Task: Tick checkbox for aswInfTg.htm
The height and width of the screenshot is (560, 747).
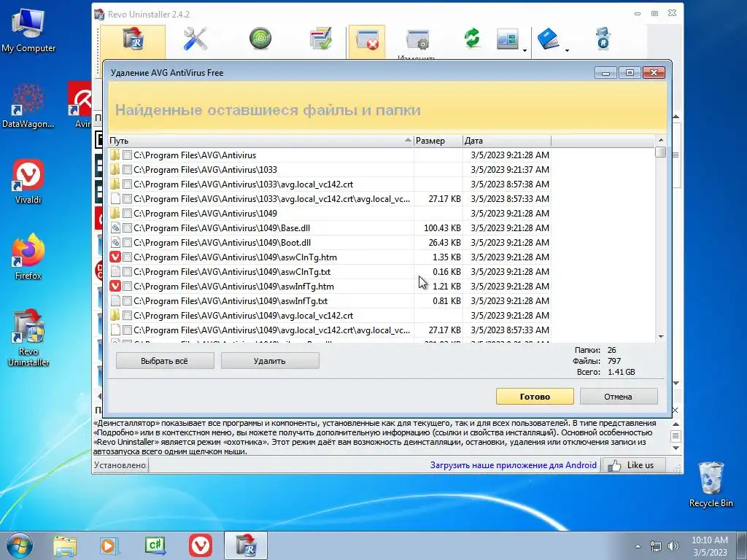Action: point(127,286)
